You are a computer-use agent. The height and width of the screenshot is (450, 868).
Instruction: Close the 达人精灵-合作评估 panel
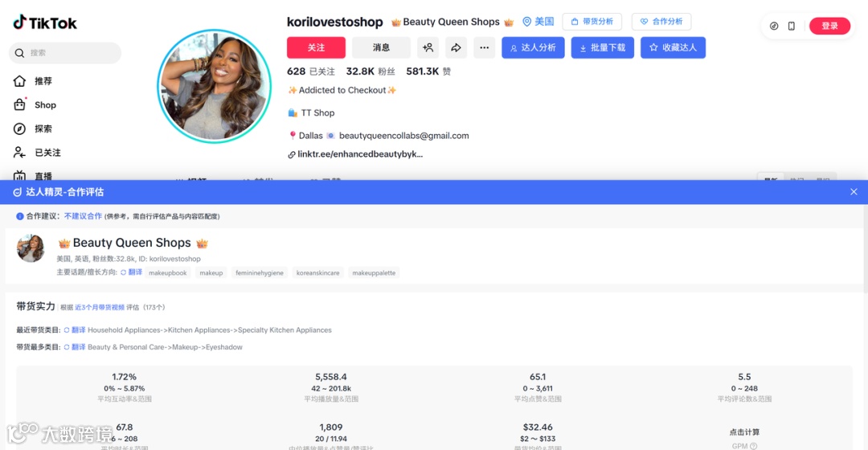pyautogui.click(x=854, y=192)
